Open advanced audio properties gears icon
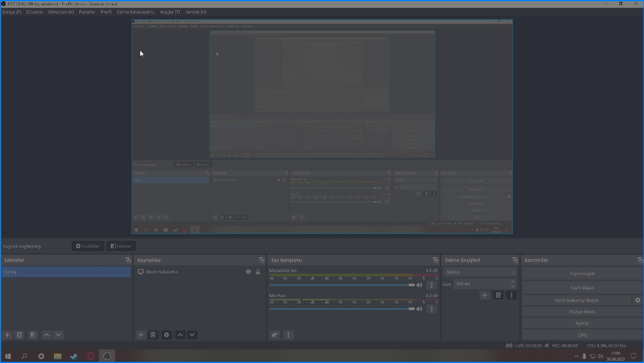 [x=275, y=335]
